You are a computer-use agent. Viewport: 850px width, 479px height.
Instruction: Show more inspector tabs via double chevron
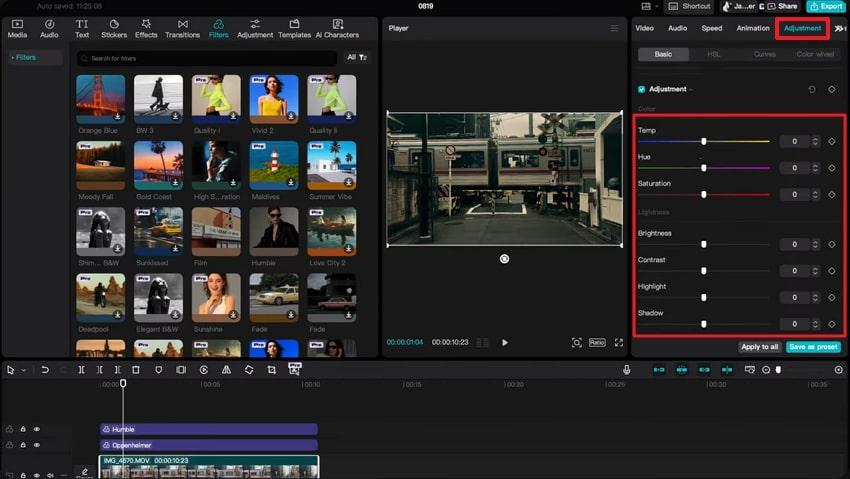pos(839,28)
